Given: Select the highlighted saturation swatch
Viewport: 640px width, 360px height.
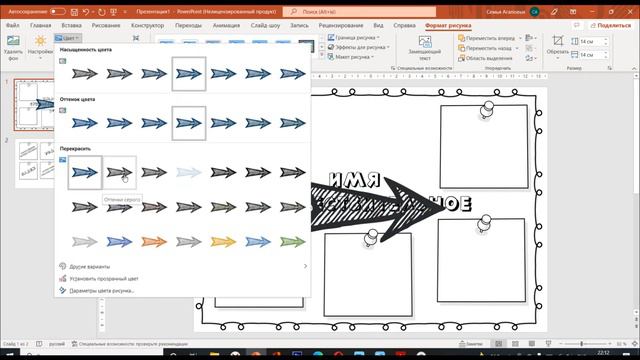Looking at the screenshot, I should pyautogui.click(x=189, y=74).
